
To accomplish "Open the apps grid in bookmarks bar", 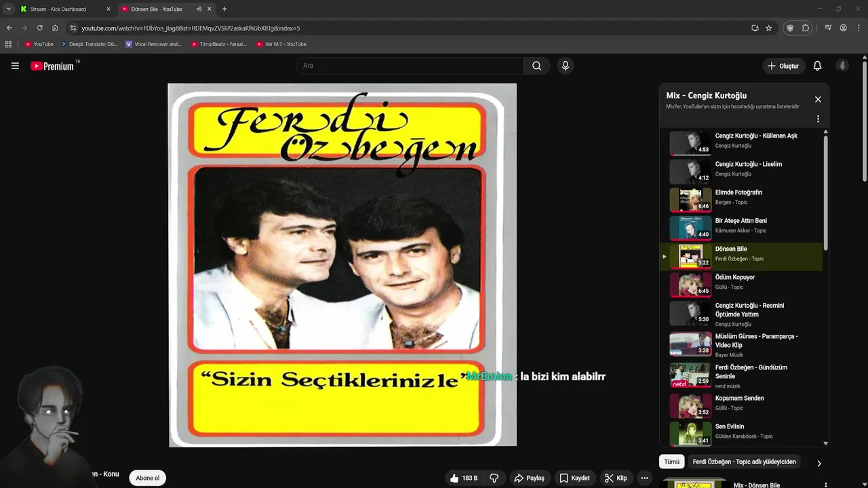I will (8, 44).
